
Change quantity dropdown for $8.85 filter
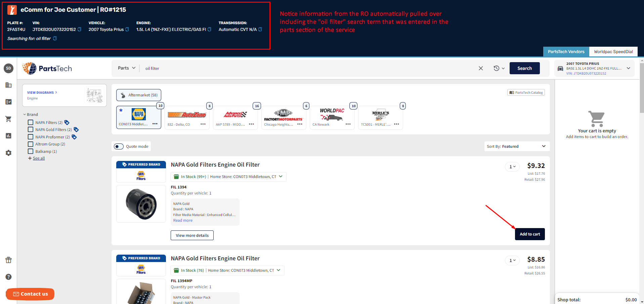click(512, 260)
